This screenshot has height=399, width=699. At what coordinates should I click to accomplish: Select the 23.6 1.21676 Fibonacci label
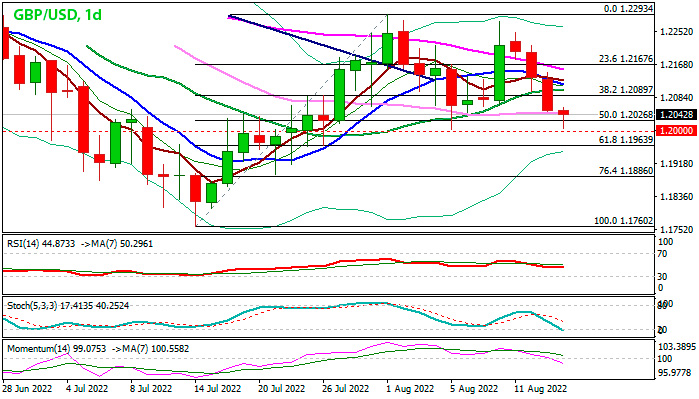click(x=626, y=59)
